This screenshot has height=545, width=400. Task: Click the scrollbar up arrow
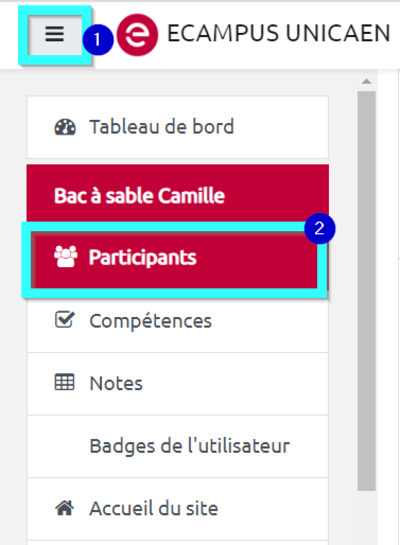(366, 82)
